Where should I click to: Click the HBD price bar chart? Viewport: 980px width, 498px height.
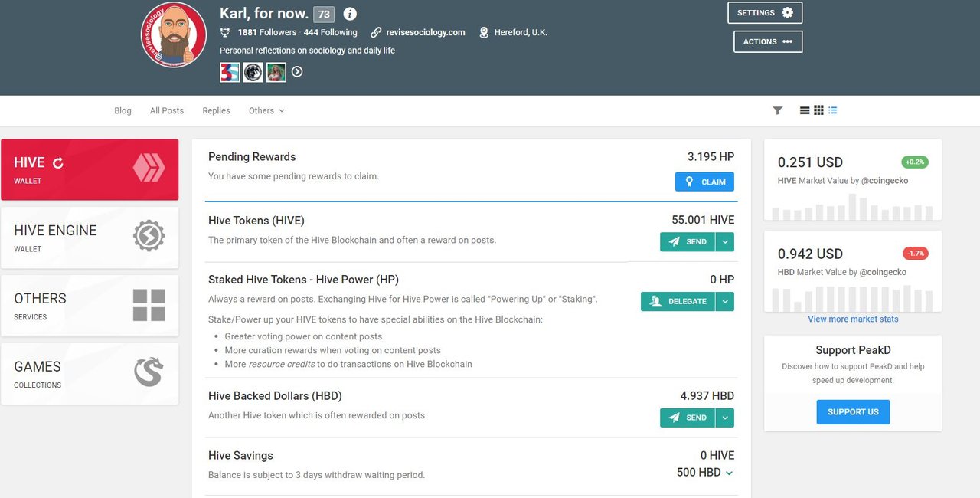[852, 298]
